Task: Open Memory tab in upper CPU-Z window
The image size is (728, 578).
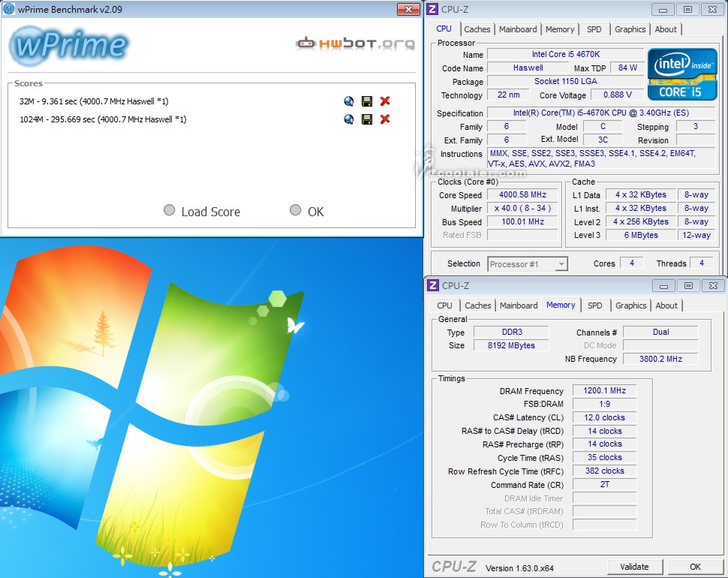Action: (x=559, y=29)
